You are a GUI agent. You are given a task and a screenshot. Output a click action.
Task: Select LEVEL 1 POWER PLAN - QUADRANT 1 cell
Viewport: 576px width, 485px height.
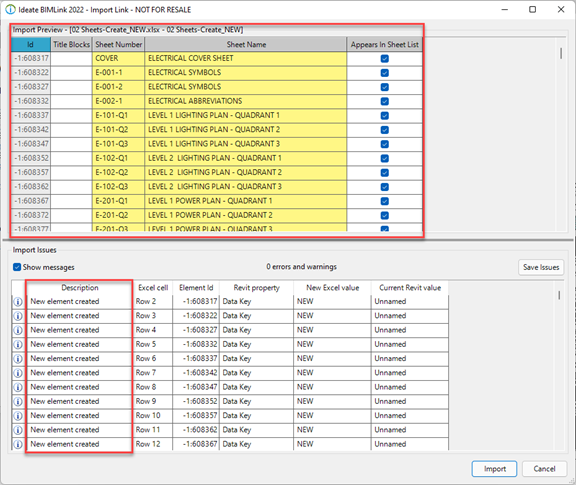246,201
